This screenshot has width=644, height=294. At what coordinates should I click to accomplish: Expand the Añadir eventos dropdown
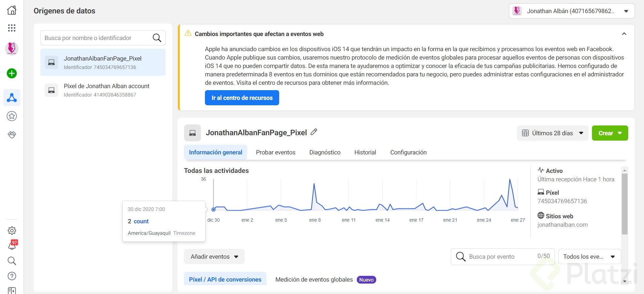pos(214,257)
